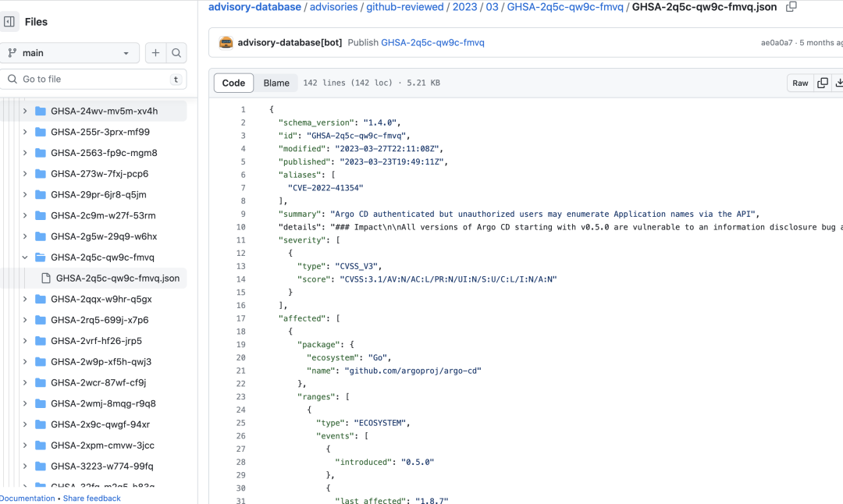Click folder icon of GHSA-3223-w774-99fq

tap(41, 467)
